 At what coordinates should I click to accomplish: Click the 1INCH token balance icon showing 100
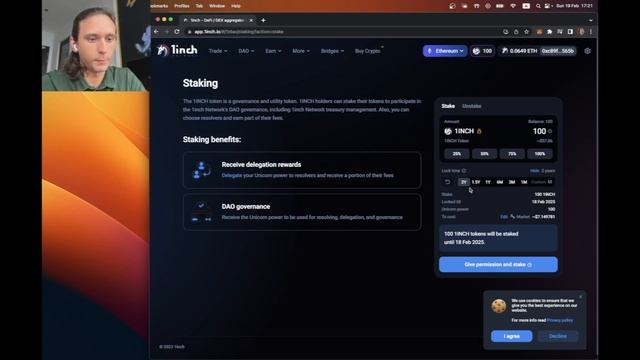click(x=482, y=51)
